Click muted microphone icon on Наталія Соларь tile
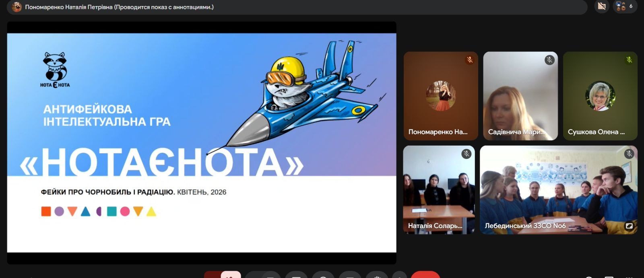Screen dimensions: 644x278 pos(466,154)
